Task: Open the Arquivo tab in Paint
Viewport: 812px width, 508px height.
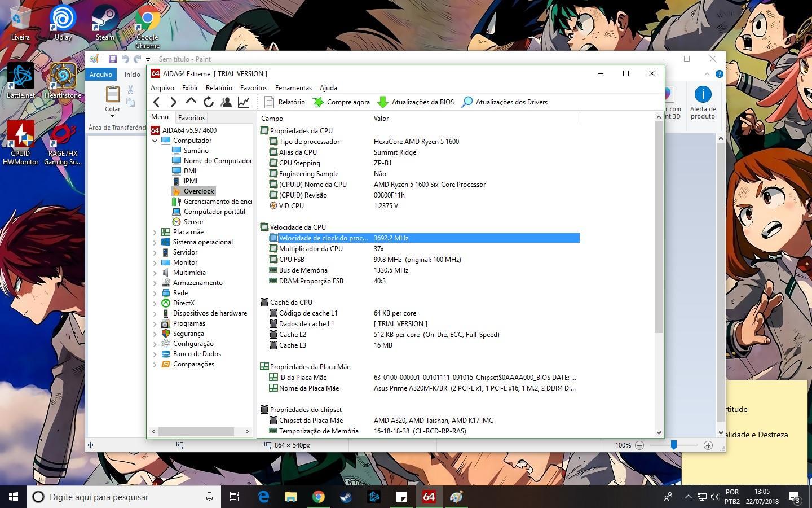Action: (101, 75)
